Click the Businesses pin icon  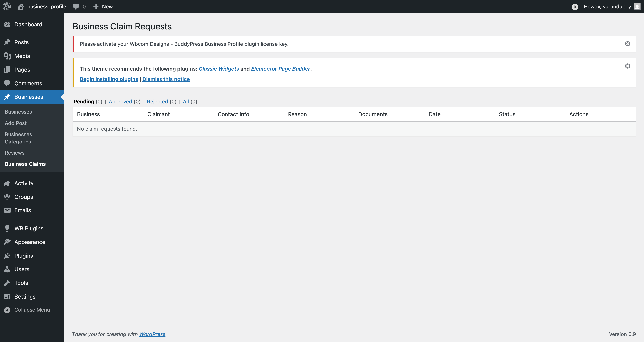(7, 97)
